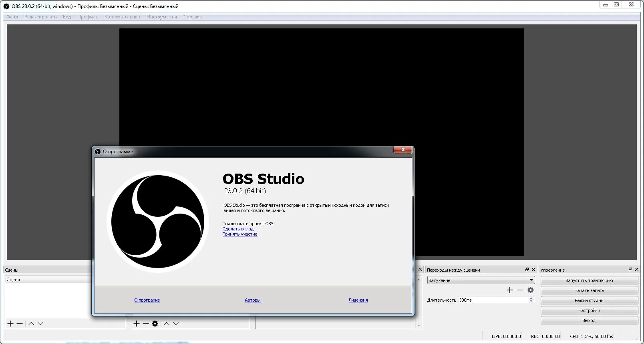Undock the Управление panel

click(630, 270)
